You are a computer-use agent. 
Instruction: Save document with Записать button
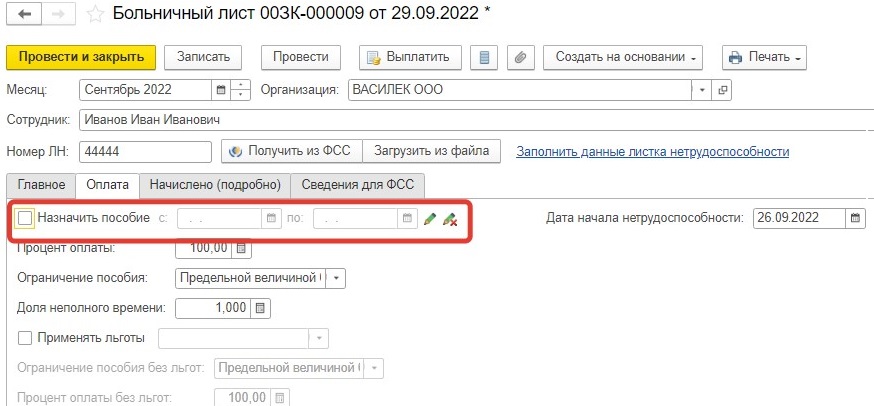click(x=203, y=57)
